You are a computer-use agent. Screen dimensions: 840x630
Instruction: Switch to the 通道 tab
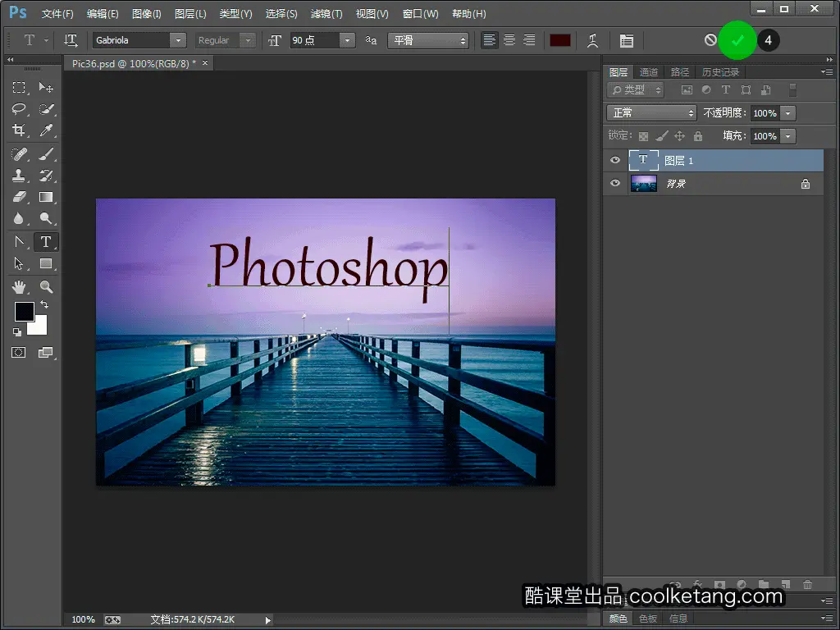[649, 72]
